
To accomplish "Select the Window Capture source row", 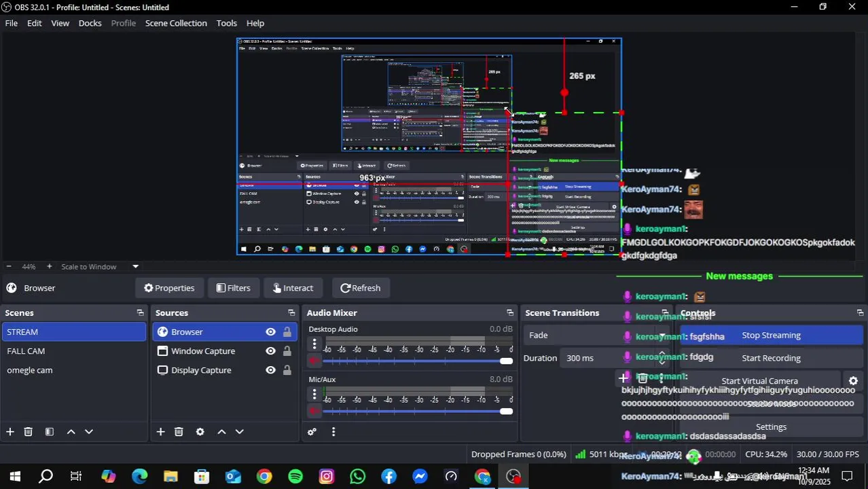I will click(225, 351).
